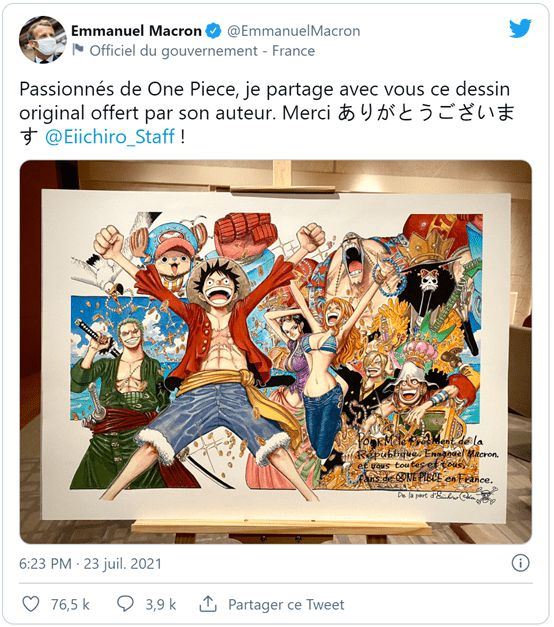Image resolution: width=554 pixels, height=627 pixels.
Task: Click the Twitter bird logo
Action: point(520,29)
